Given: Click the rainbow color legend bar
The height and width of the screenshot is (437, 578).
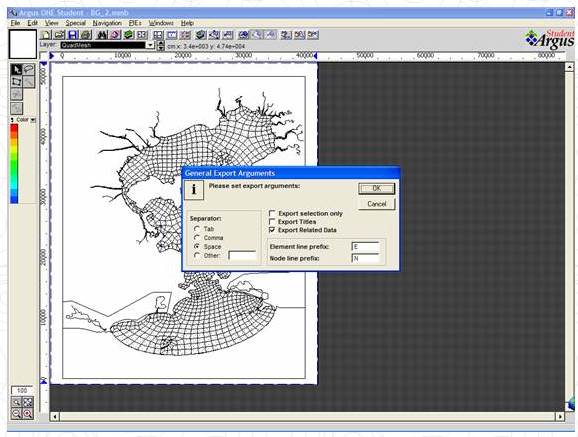Looking at the screenshot, I should 14,164.
